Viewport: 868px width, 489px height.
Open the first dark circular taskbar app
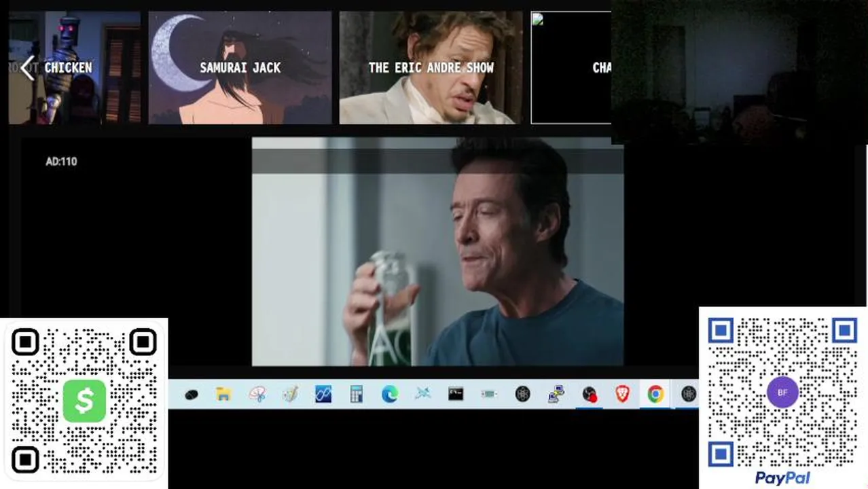(522, 394)
